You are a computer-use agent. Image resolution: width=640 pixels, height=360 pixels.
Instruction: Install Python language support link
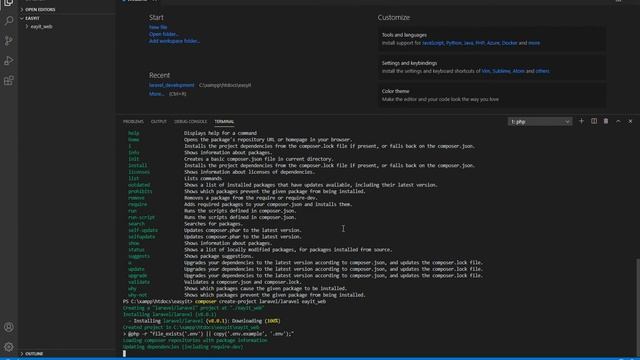[x=453, y=43]
